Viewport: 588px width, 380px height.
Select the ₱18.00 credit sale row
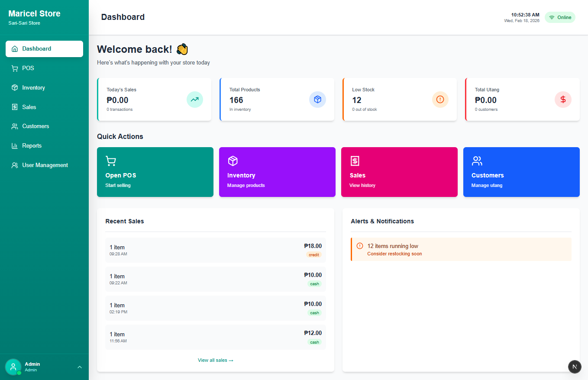[216, 250]
